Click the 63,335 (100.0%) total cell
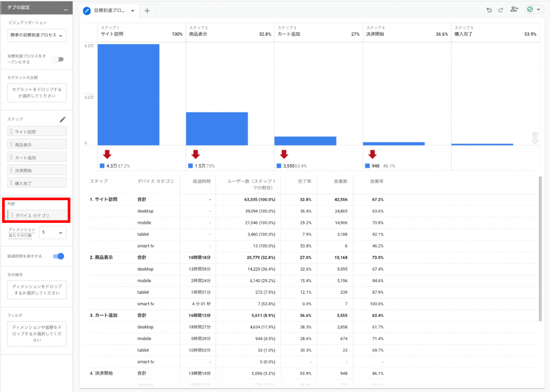This screenshot has height=392, width=550. tap(260, 200)
